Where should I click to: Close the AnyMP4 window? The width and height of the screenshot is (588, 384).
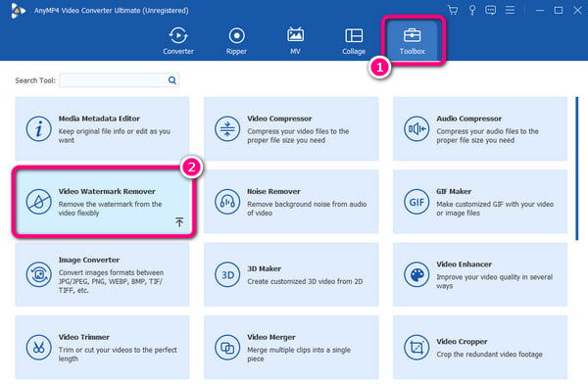[577, 10]
